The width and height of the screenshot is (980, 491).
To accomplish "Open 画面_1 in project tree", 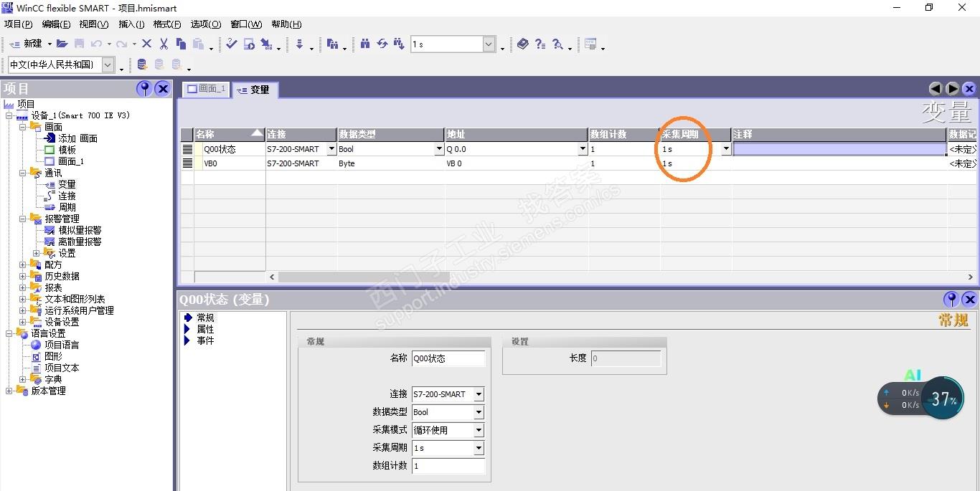I will pyautogui.click(x=71, y=161).
